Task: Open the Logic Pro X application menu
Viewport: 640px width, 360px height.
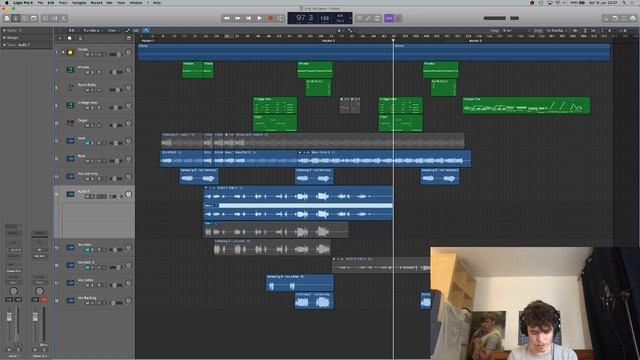Action: coord(22,2)
